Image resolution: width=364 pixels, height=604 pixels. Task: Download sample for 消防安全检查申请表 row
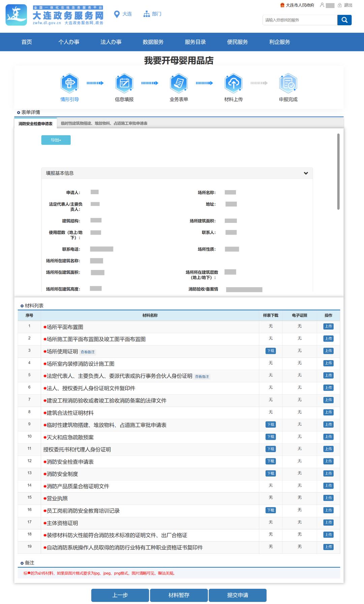pos(271,461)
